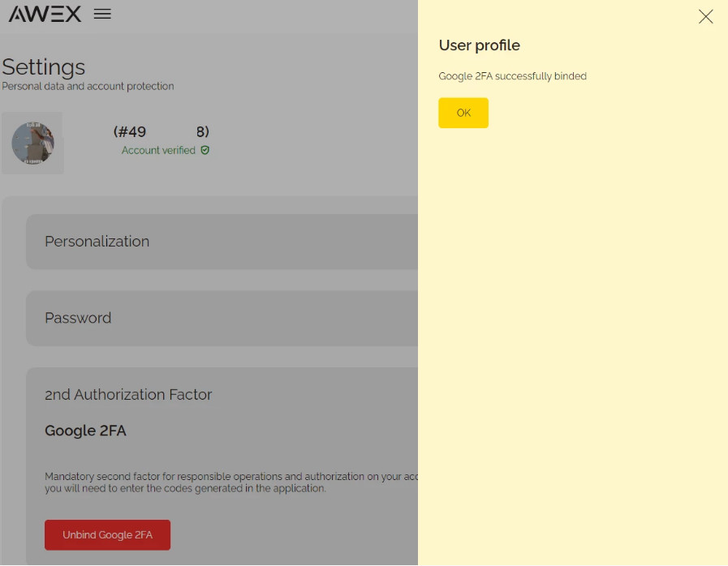Screen dimensions: 728x566
Task: Click the account ID number beside avatar
Action: 162,131
